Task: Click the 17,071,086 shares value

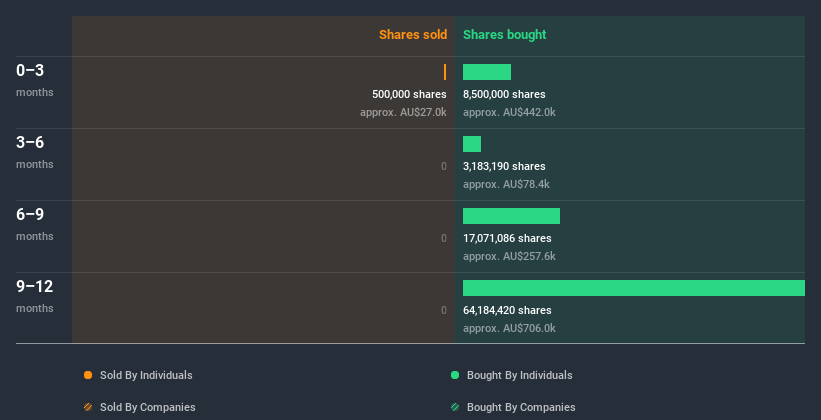Action: pyautogui.click(x=507, y=238)
